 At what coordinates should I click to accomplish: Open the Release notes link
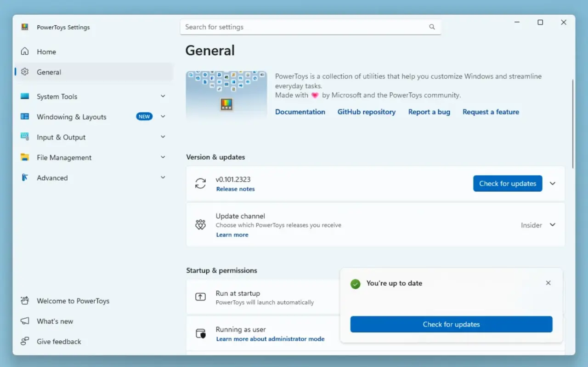point(235,189)
